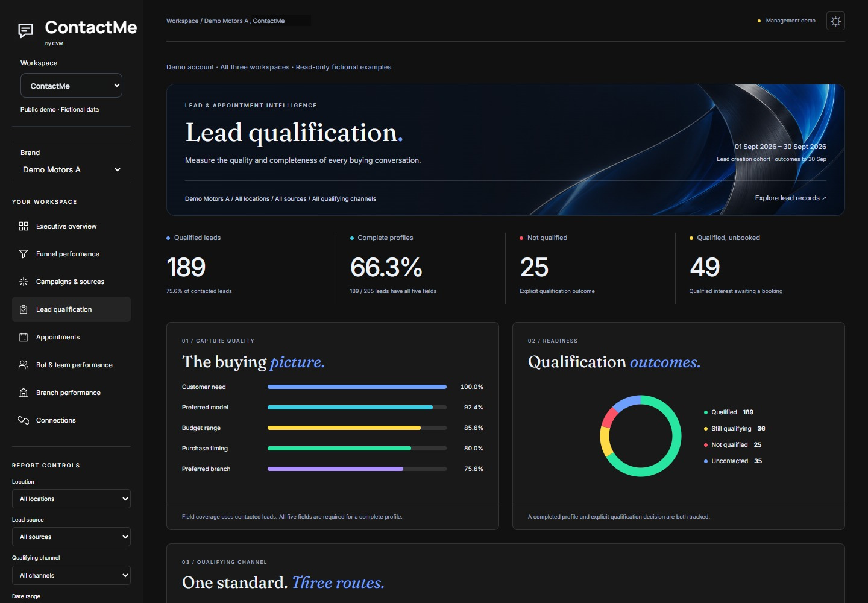The width and height of the screenshot is (868, 603).
Task: Go to Executive overview page
Action: tap(71, 226)
